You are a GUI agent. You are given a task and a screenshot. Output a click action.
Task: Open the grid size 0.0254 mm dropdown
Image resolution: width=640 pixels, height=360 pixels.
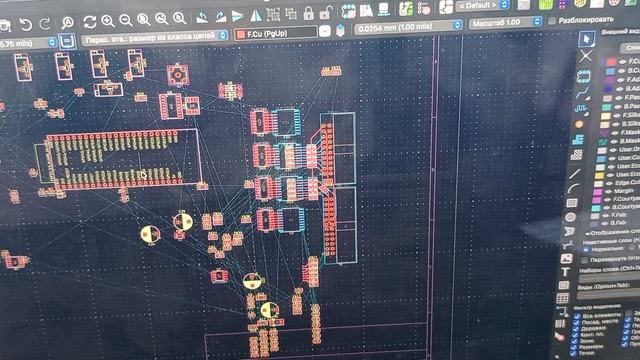(x=408, y=27)
